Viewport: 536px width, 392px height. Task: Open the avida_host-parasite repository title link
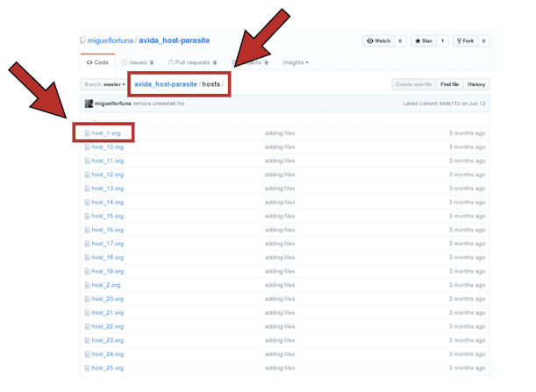click(x=174, y=40)
